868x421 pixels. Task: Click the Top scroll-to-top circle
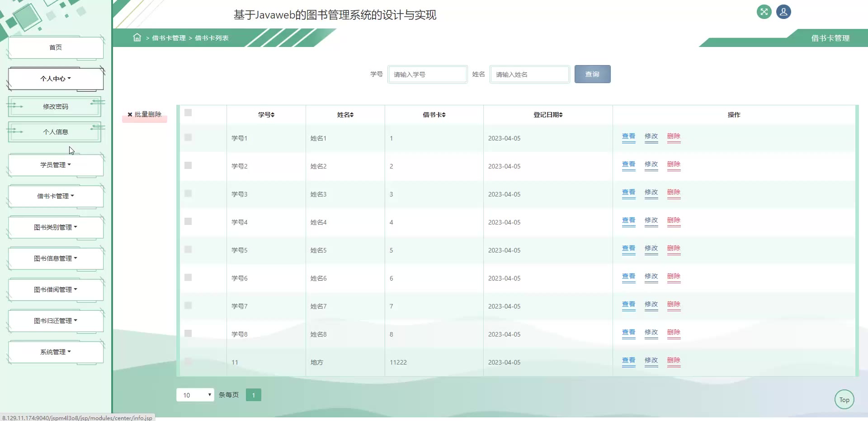844,399
